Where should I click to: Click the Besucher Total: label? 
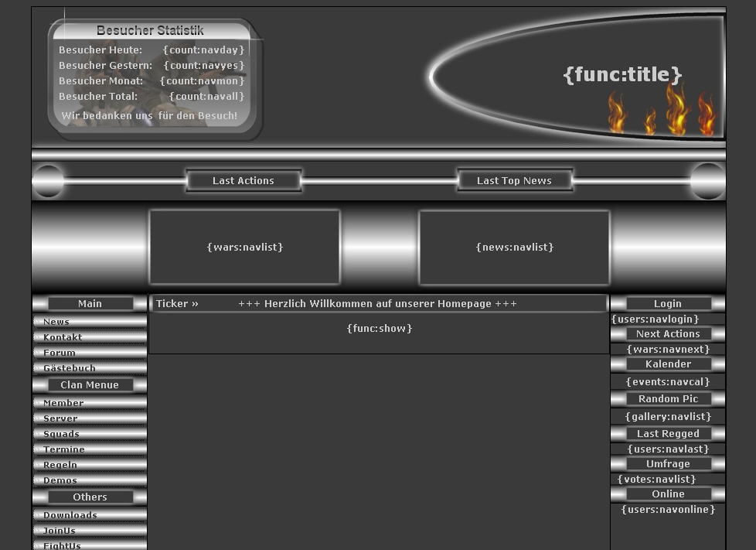pyautogui.click(x=98, y=96)
